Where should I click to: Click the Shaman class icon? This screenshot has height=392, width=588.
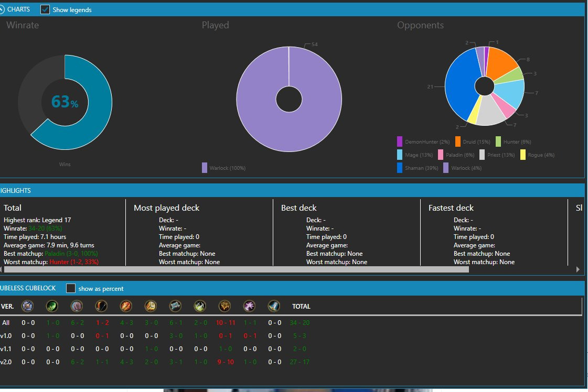225,306
